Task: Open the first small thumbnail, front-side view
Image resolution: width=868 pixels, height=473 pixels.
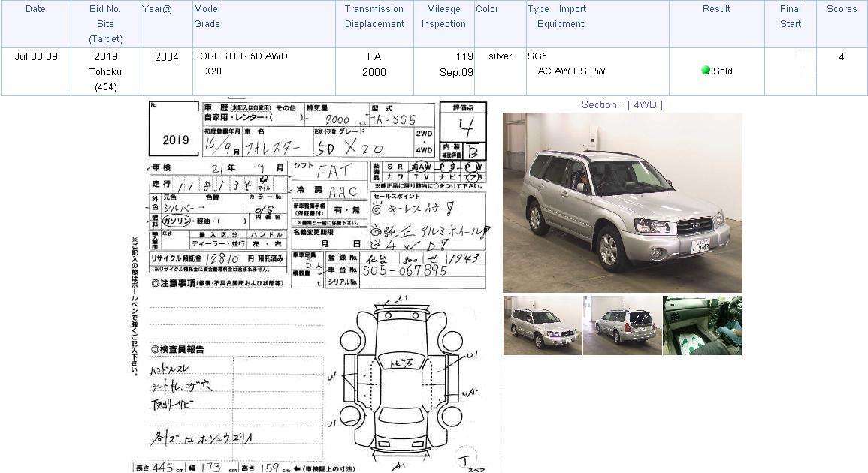Action: (543, 325)
